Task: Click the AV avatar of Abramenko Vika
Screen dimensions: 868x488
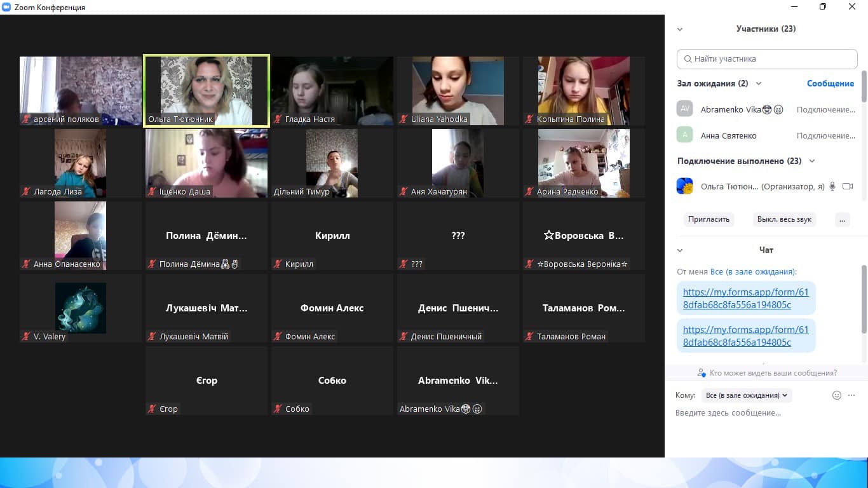Action: coord(684,109)
